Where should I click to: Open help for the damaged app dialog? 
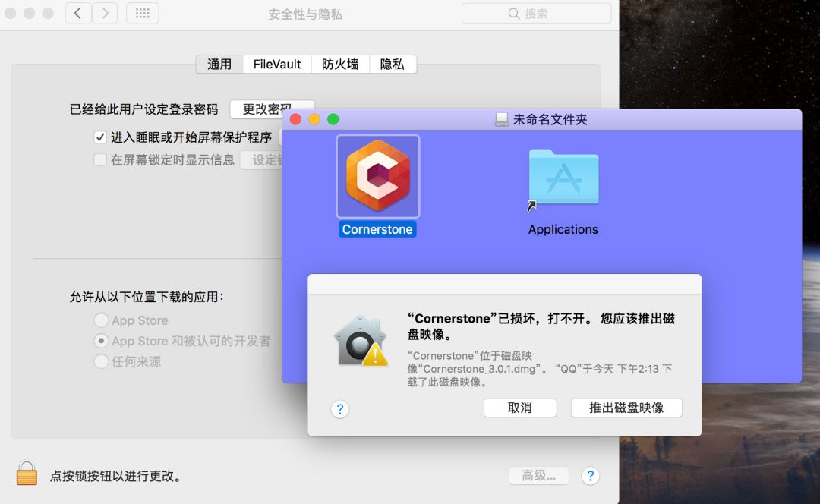tap(340, 409)
